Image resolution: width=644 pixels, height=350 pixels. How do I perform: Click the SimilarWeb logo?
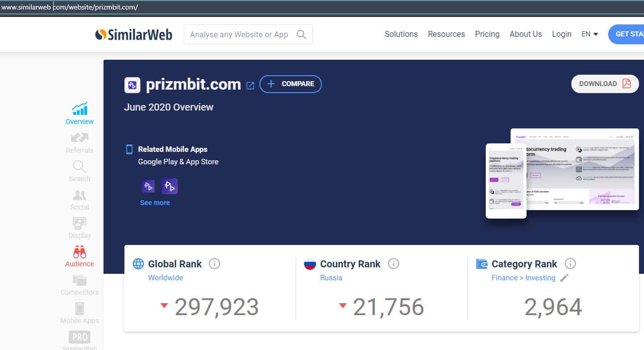[133, 34]
